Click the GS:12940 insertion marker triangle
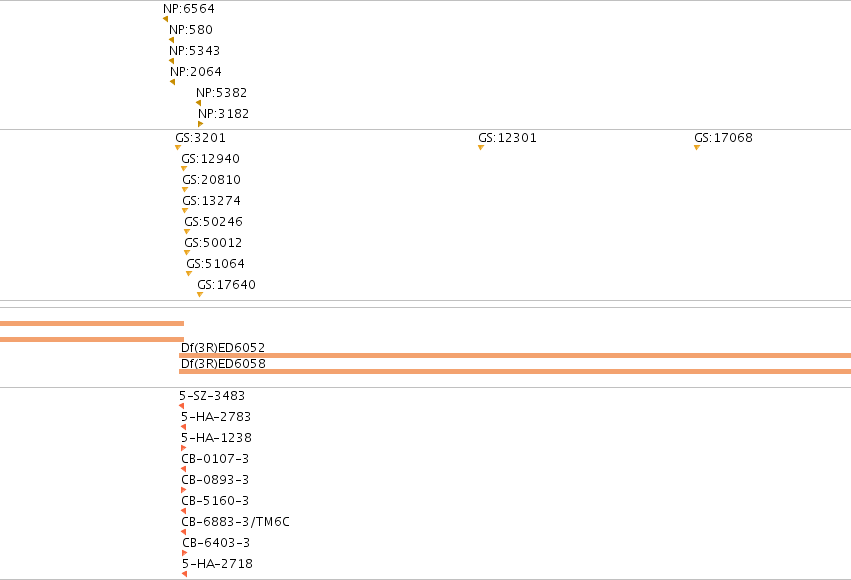851x580 pixels. [x=184, y=169]
